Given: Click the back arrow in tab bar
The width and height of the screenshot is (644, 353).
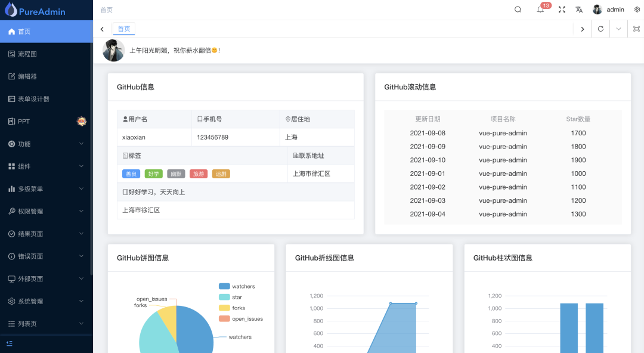Looking at the screenshot, I should pos(101,29).
